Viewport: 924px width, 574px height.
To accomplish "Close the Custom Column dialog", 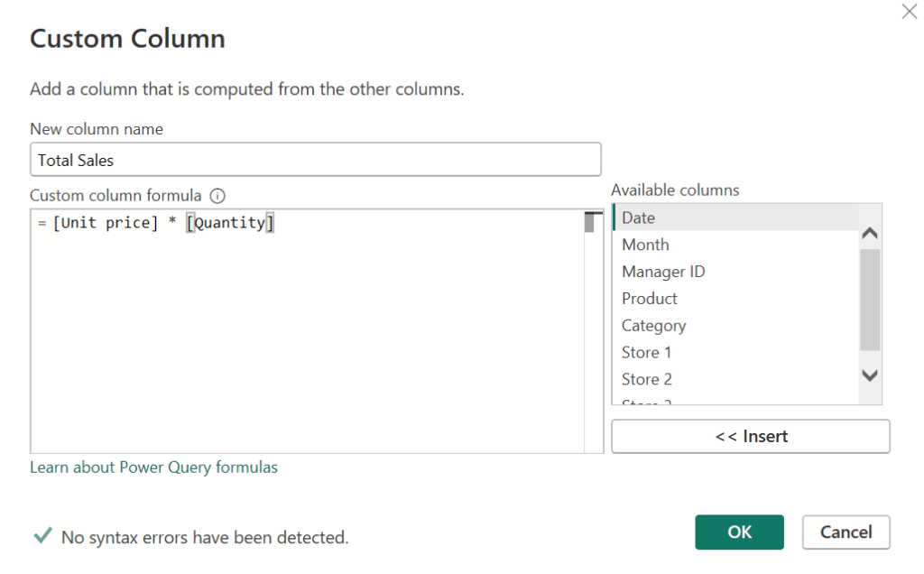I will tap(909, 12).
